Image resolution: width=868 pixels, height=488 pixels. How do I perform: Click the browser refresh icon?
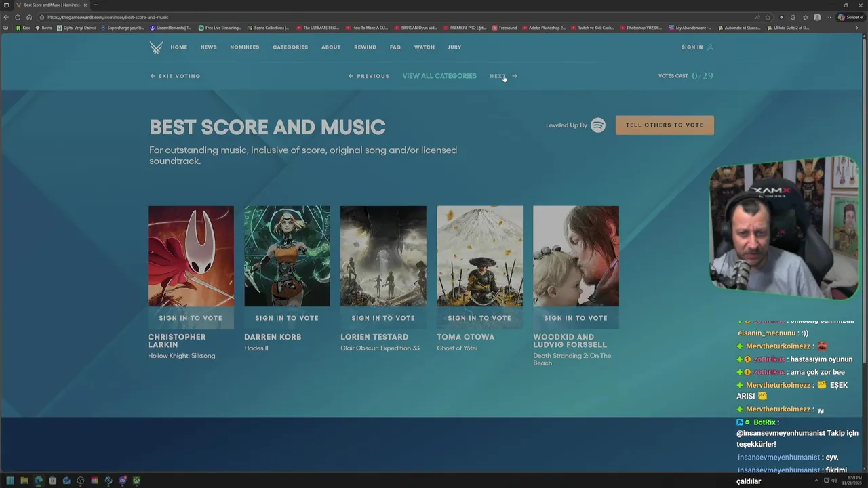click(18, 17)
